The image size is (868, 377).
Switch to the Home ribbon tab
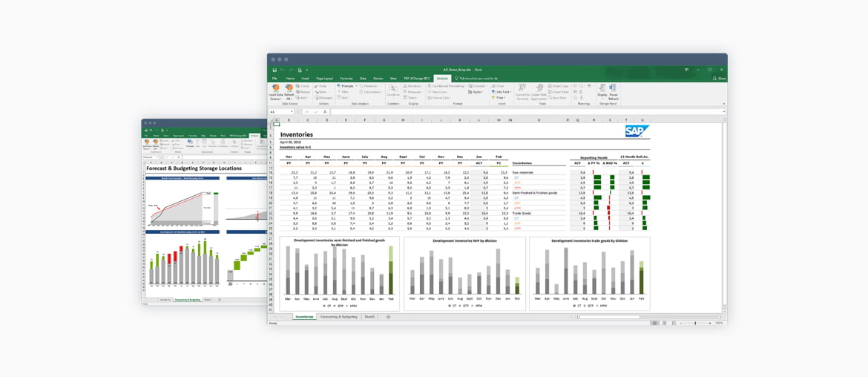coord(290,79)
